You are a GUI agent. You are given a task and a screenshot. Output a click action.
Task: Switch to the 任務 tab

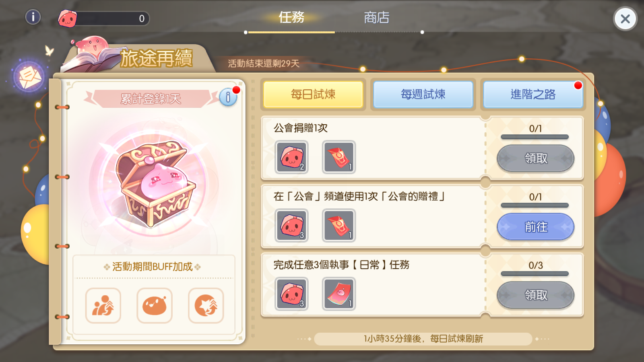[291, 18]
